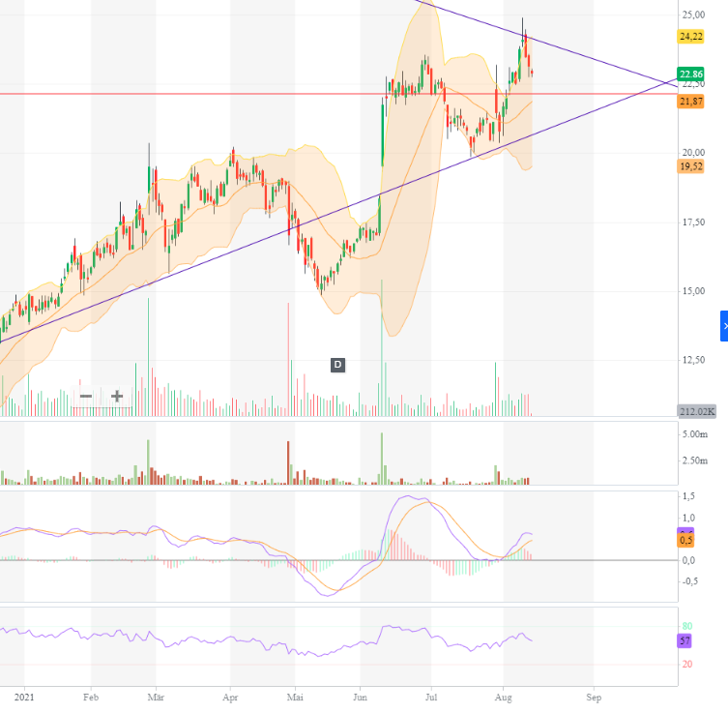
Task: Click the MACD 1,5 axis label
Action: 688,496
